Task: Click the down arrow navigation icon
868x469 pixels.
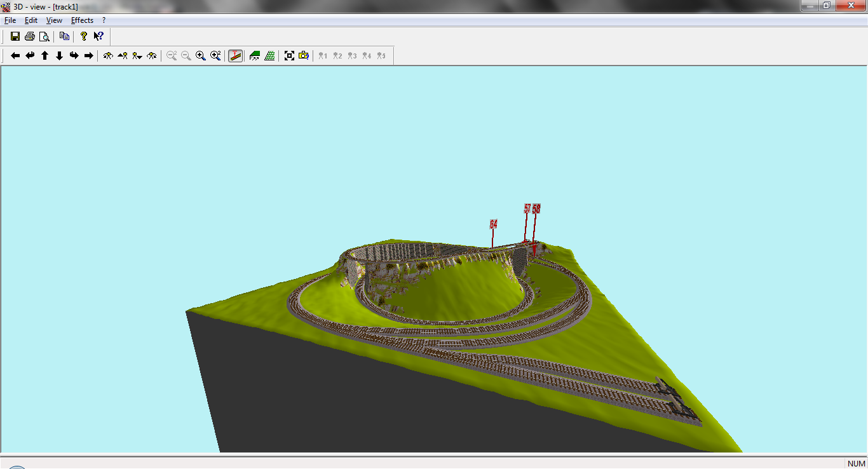Action: click(x=59, y=56)
